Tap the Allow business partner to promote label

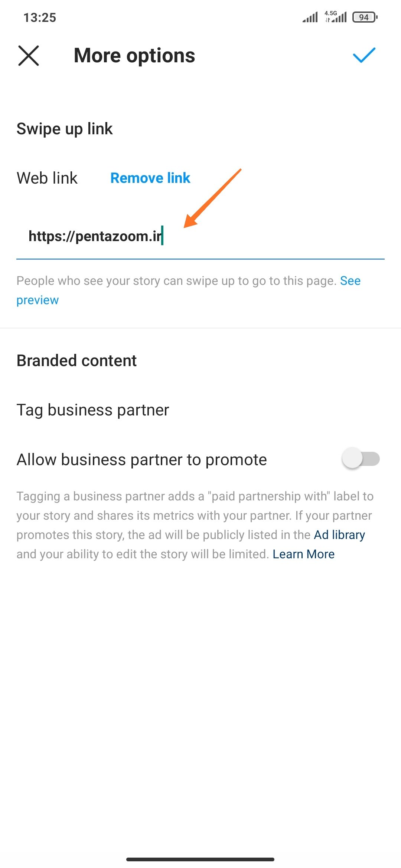coord(142,460)
